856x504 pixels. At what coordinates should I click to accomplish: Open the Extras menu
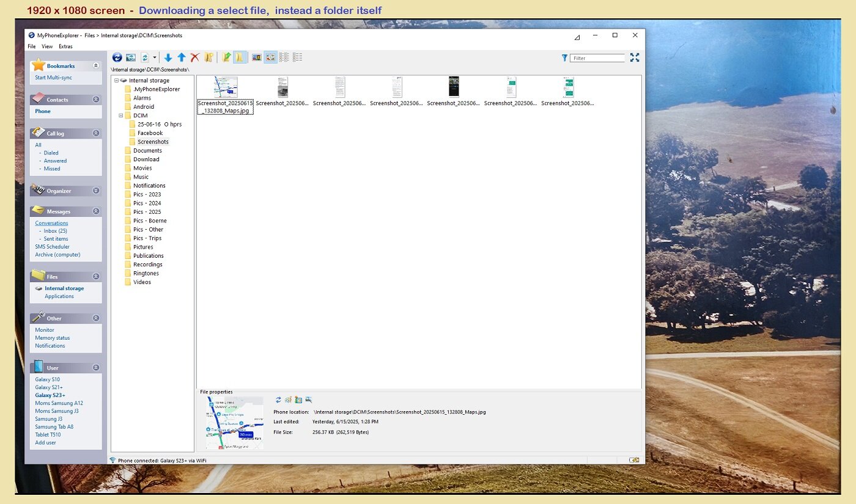click(65, 46)
